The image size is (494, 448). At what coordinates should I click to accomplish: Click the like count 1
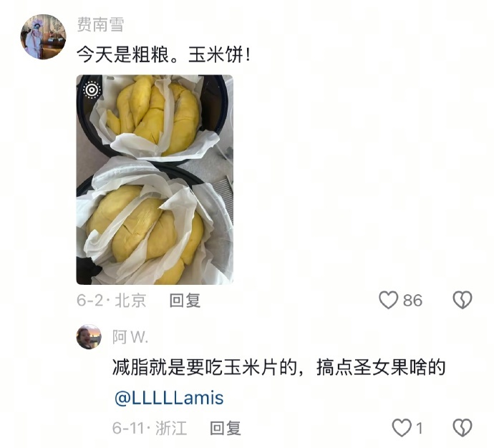point(419,428)
